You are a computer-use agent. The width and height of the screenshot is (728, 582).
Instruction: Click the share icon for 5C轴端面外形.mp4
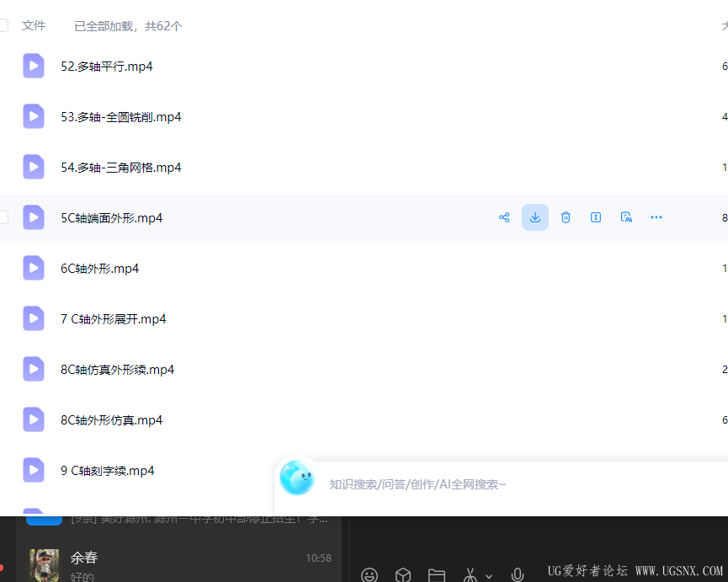pos(504,217)
